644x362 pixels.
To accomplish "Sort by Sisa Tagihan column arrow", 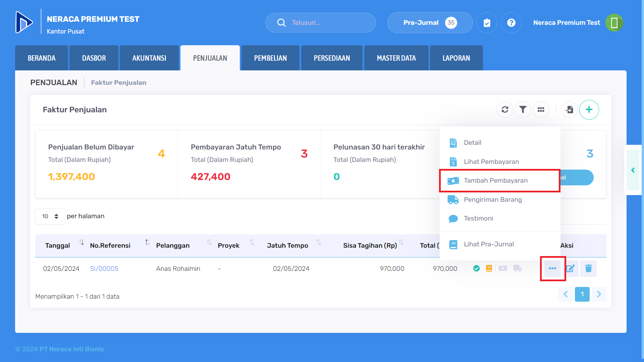I will [401, 242].
